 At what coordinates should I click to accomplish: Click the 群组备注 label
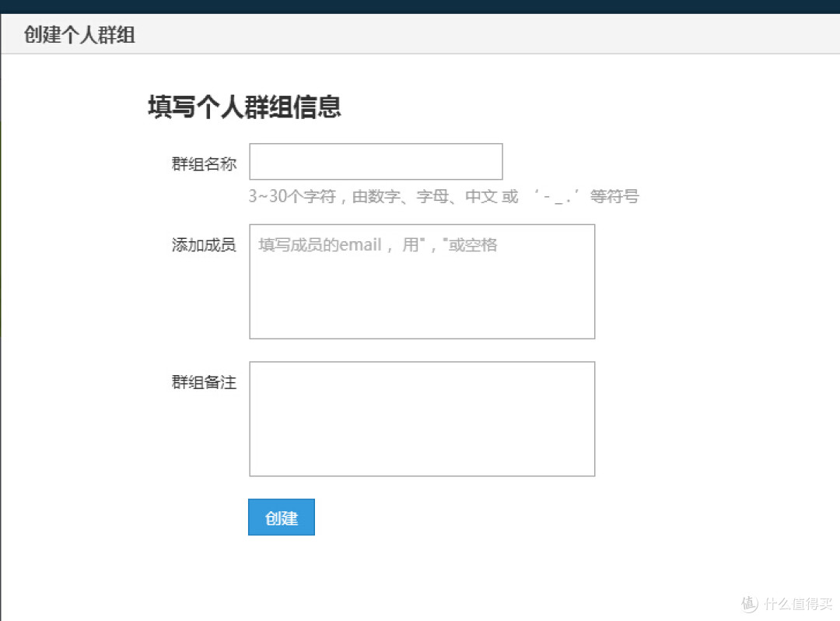[x=204, y=382]
